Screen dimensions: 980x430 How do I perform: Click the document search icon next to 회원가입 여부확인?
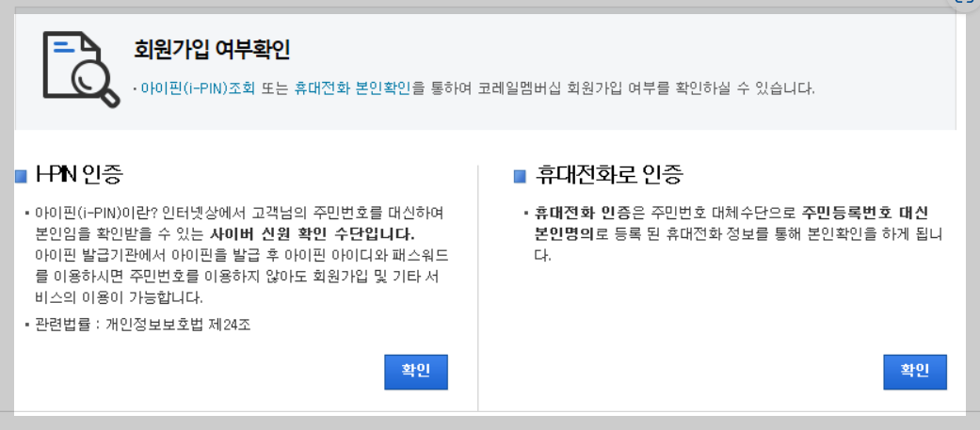(81, 69)
